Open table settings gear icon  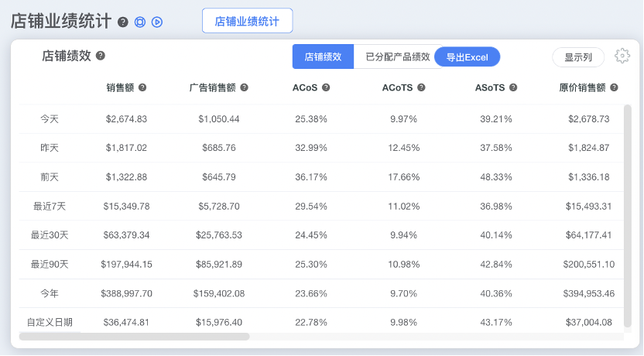click(622, 56)
